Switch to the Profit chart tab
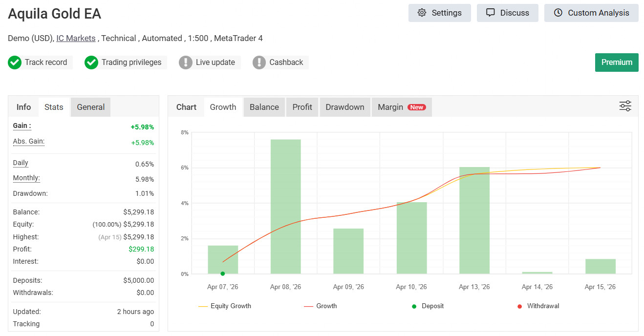The width and height of the screenshot is (644, 336). [x=302, y=107]
